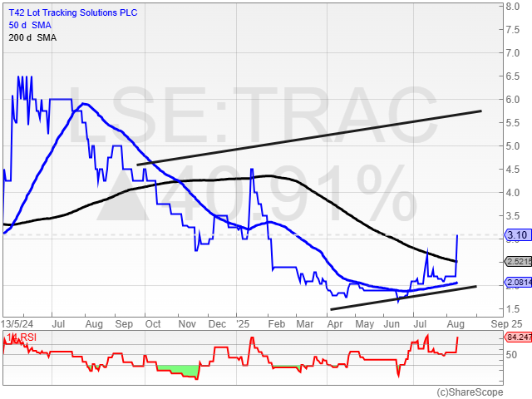The width and height of the screenshot is (532, 399).
Task: Click the Feb axis label
Action: [277, 324]
